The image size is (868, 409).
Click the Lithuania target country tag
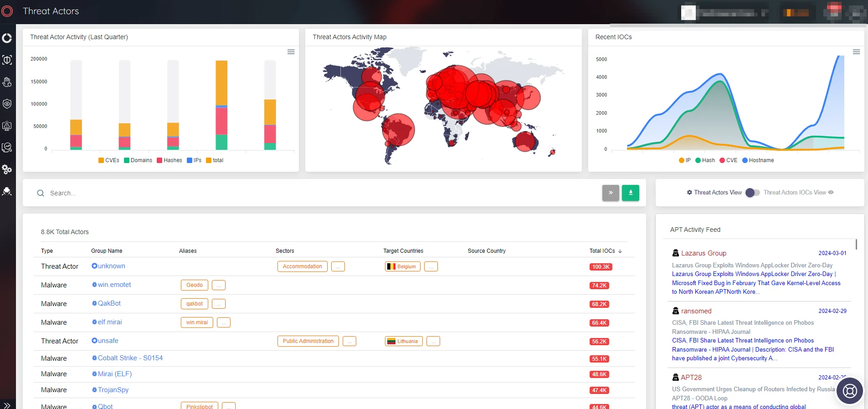click(404, 341)
